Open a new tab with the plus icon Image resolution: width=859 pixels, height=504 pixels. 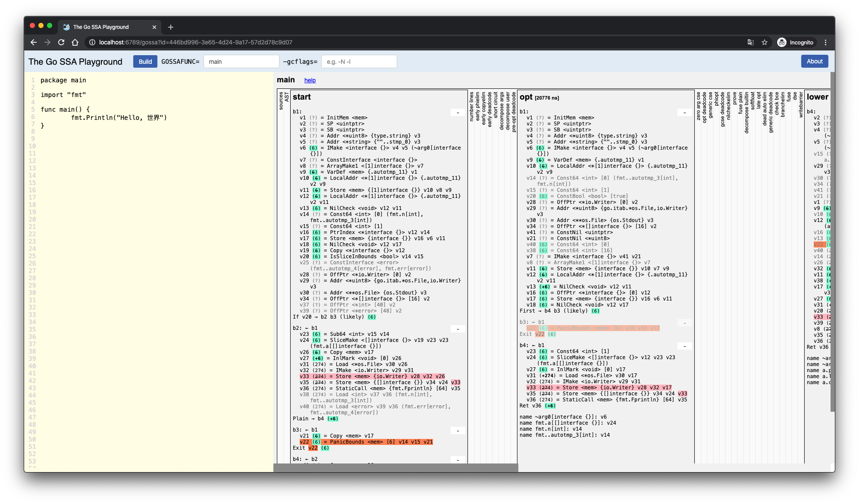pyautogui.click(x=171, y=27)
